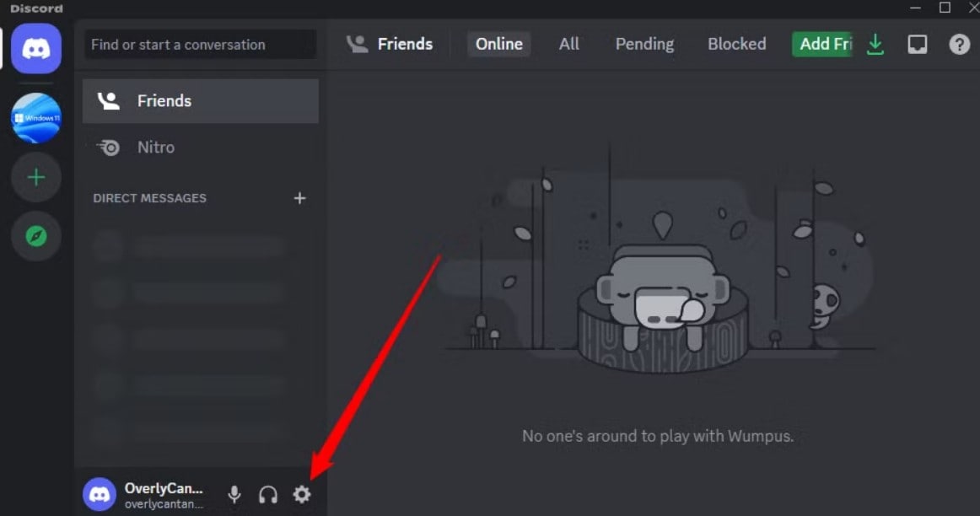
Task: Deafen with the headphones icon
Action: click(x=268, y=495)
